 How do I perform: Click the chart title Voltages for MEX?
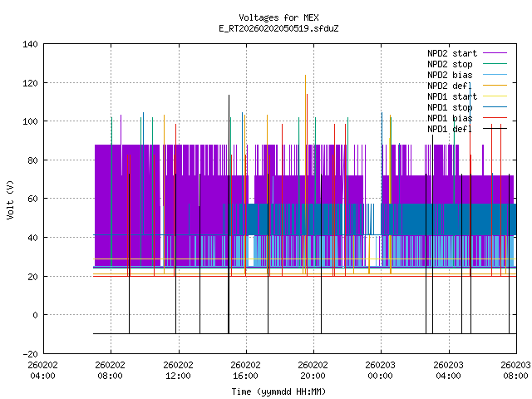click(x=278, y=17)
